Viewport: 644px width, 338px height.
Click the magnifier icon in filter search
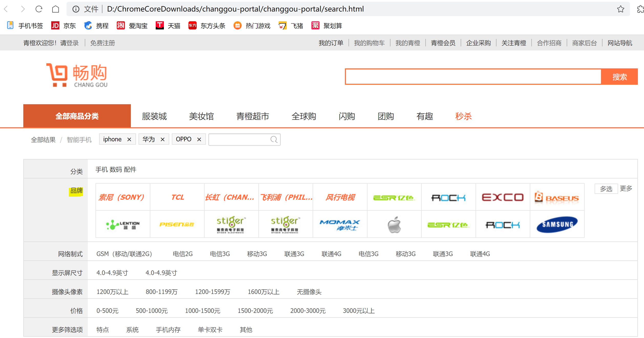(274, 139)
